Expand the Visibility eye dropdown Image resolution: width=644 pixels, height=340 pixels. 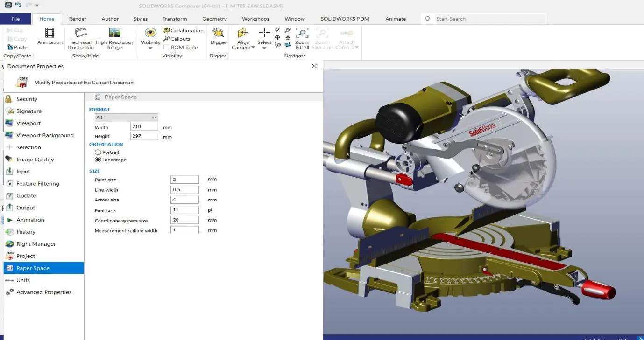[x=150, y=48]
